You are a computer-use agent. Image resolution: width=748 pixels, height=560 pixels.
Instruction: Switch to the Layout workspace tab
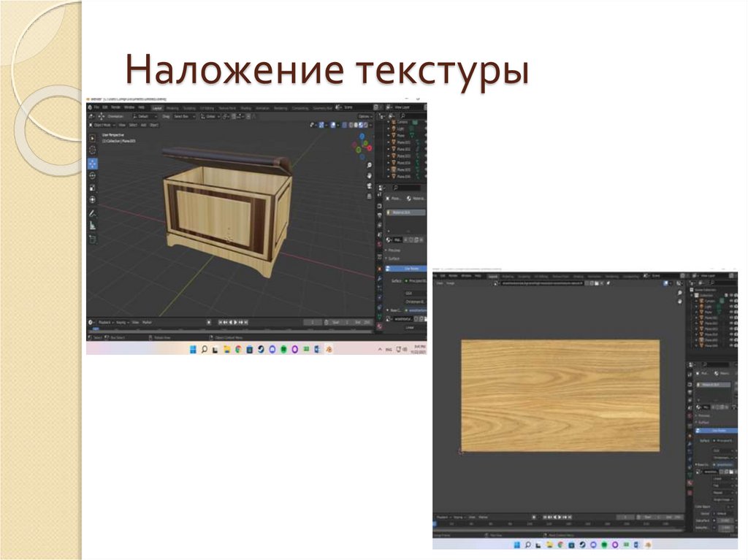pos(158,107)
